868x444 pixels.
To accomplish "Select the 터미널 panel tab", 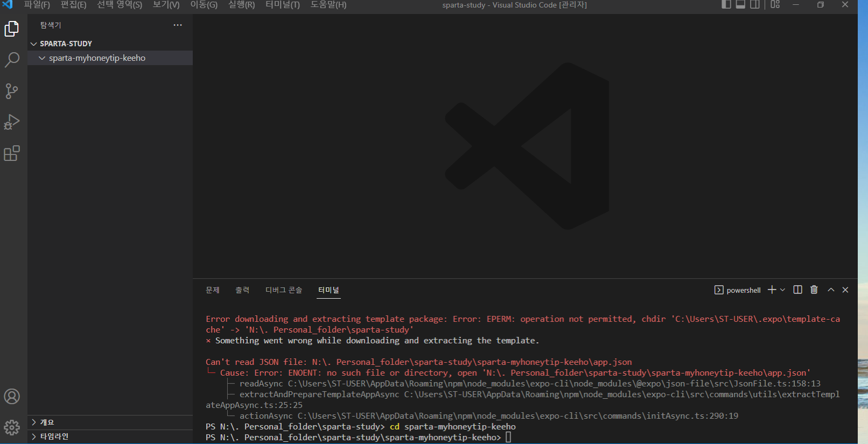I will click(328, 290).
